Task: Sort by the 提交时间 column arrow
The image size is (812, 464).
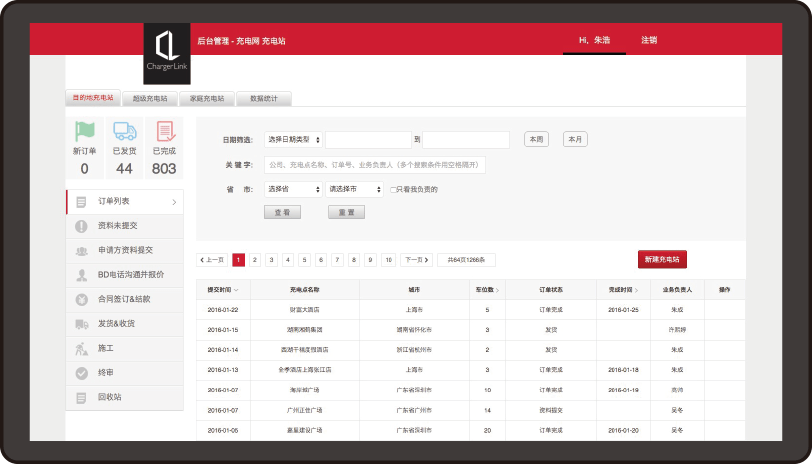Action: [x=236, y=290]
